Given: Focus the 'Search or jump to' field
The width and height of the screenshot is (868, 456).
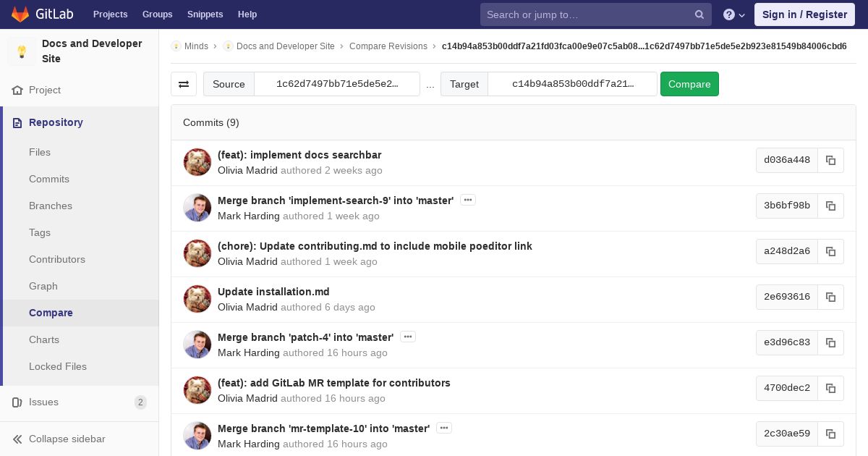Looking at the screenshot, I should pos(587,14).
